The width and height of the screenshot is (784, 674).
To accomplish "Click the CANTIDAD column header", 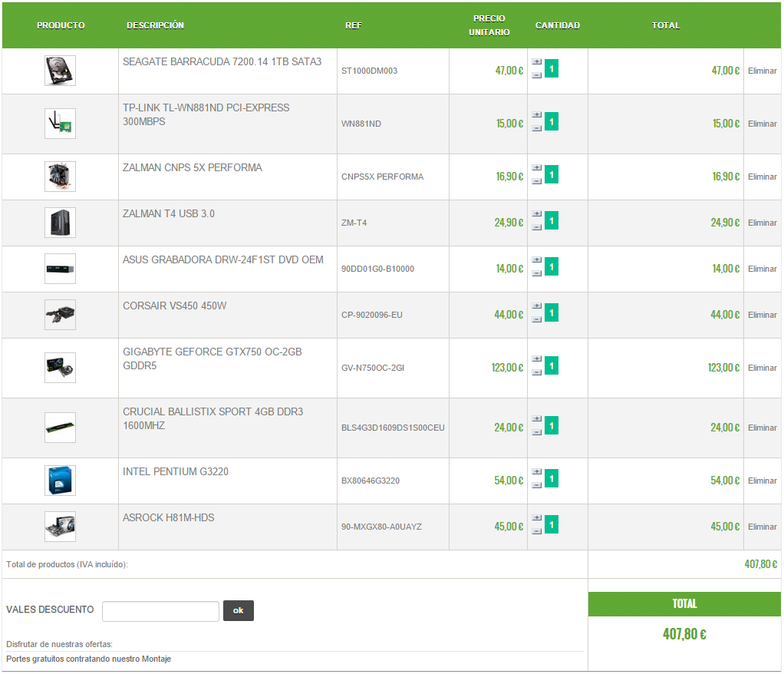I will pyautogui.click(x=558, y=25).
